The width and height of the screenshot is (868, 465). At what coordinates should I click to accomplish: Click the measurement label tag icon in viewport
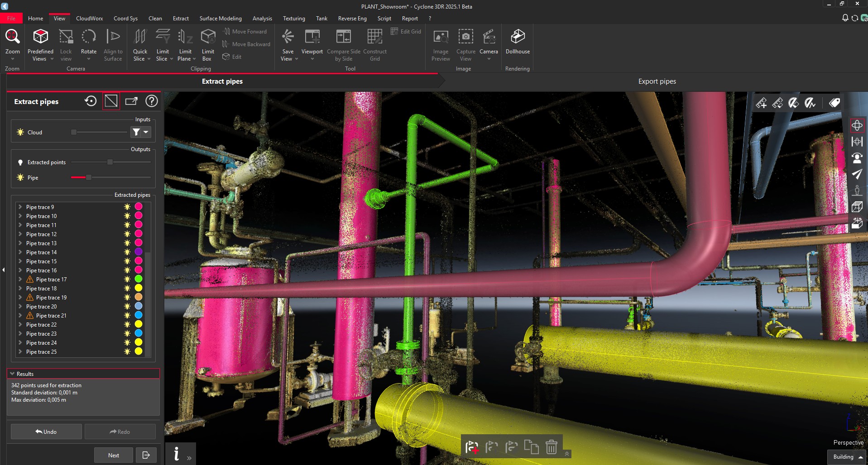[834, 102]
